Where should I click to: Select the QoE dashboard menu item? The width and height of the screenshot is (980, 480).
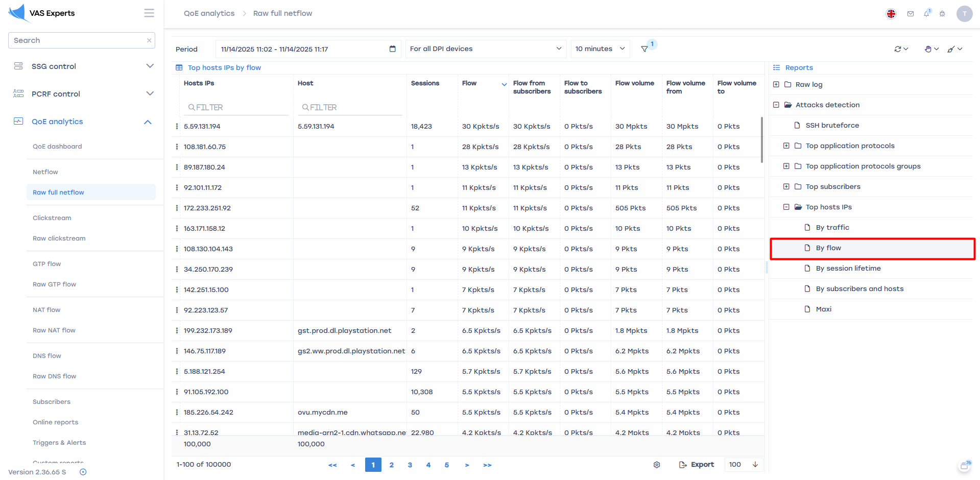[57, 147]
